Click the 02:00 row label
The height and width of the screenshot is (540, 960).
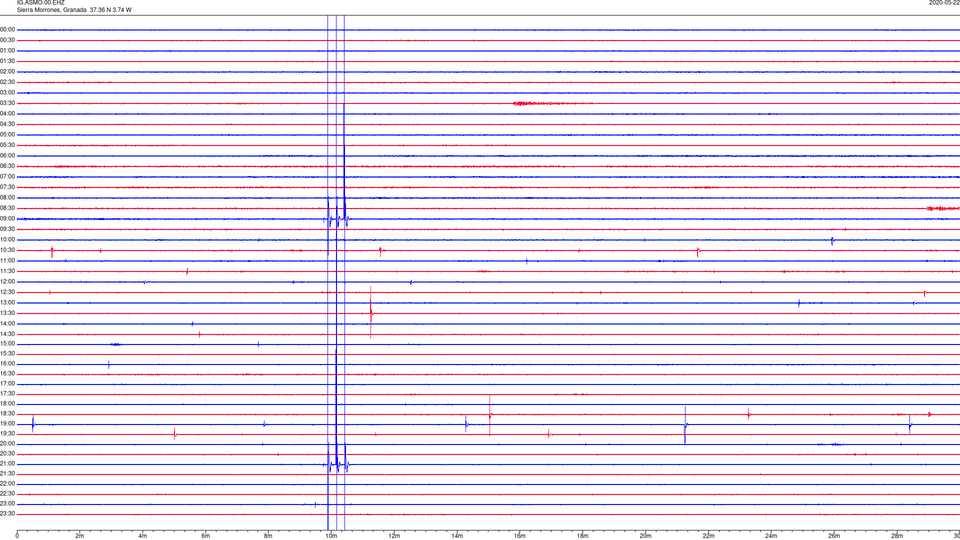click(7, 71)
